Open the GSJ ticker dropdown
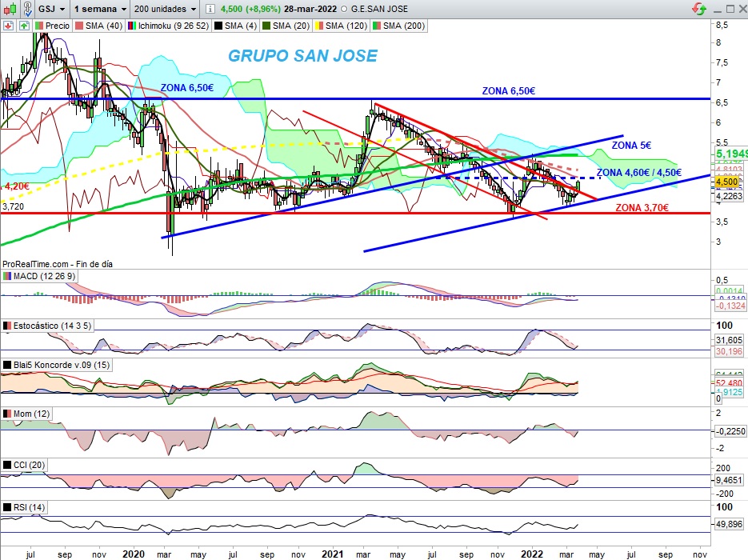This screenshot has width=748, height=560. tap(51, 9)
